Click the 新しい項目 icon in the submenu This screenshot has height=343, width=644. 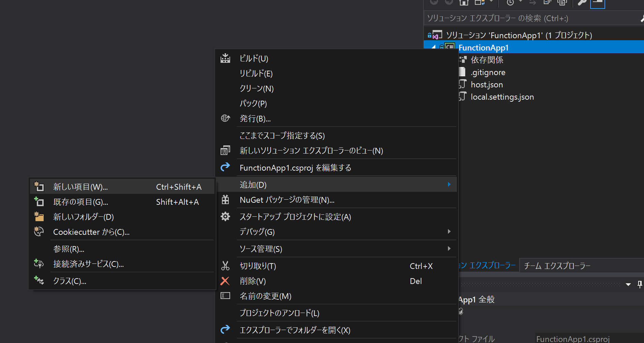[x=39, y=187]
